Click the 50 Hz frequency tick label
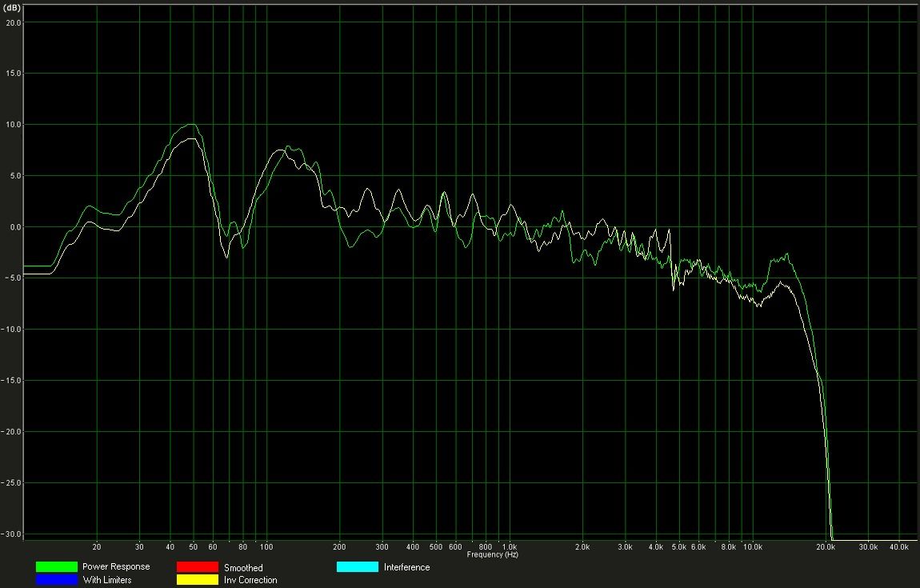 pyautogui.click(x=193, y=547)
